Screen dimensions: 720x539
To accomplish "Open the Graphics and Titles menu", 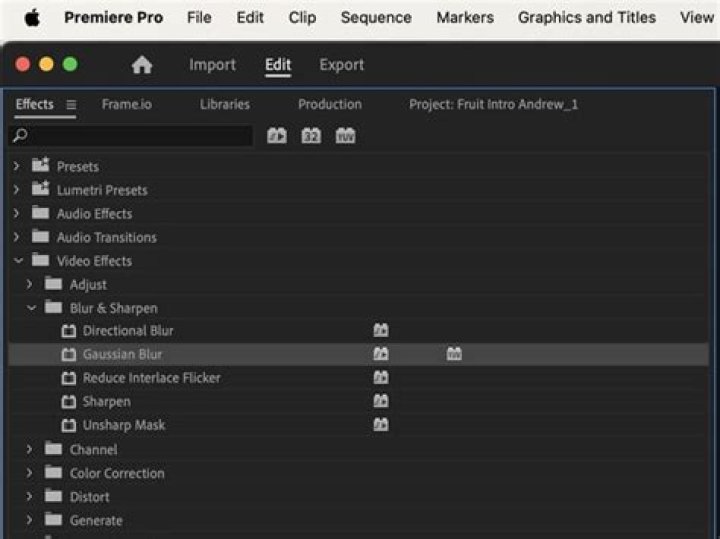I will (587, 17).
